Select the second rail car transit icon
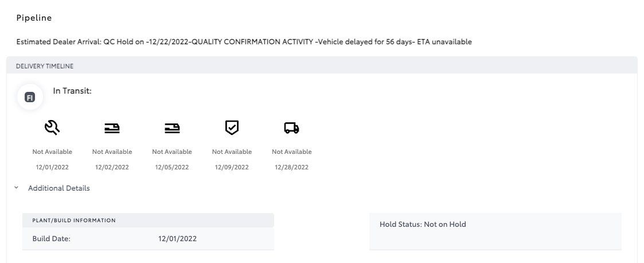644x263 pixels. pyautogui.click(x=172, y=128)
